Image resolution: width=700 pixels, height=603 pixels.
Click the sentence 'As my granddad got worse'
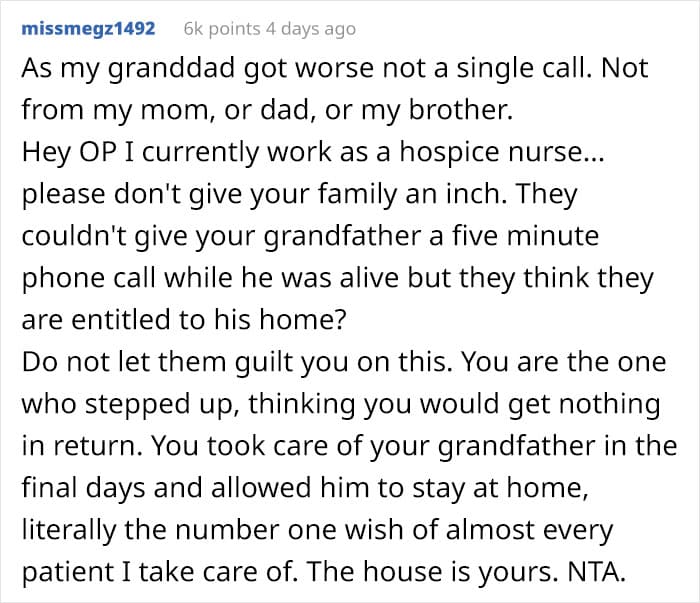(198, 68)
